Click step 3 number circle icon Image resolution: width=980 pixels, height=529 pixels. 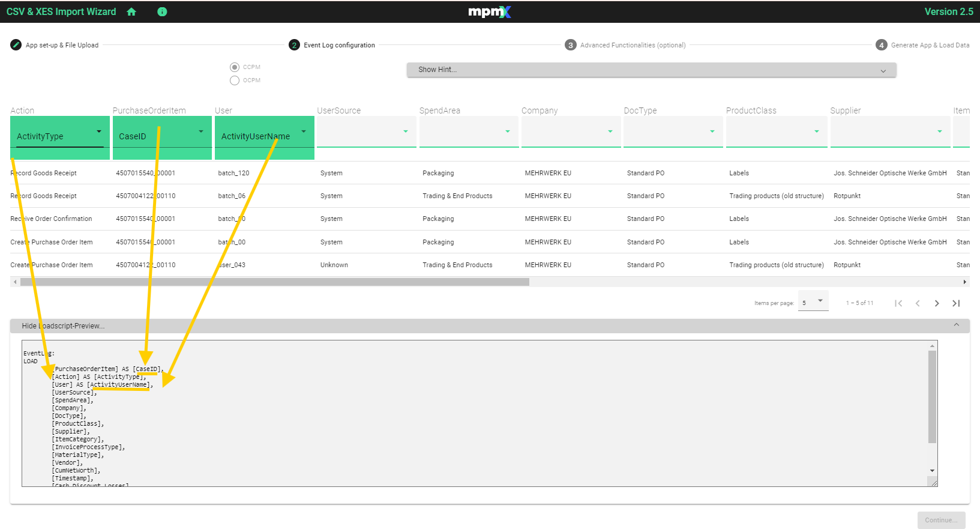tap(571, 45)
